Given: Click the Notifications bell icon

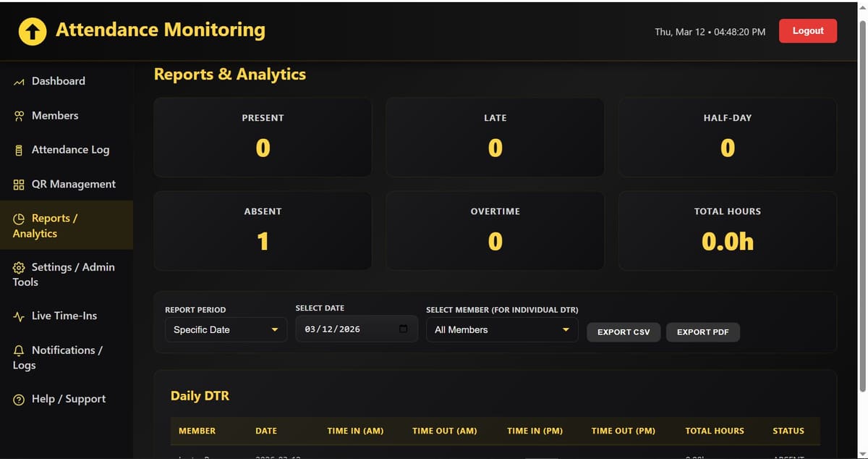Looking at the screenshot, I should point(20,350).
